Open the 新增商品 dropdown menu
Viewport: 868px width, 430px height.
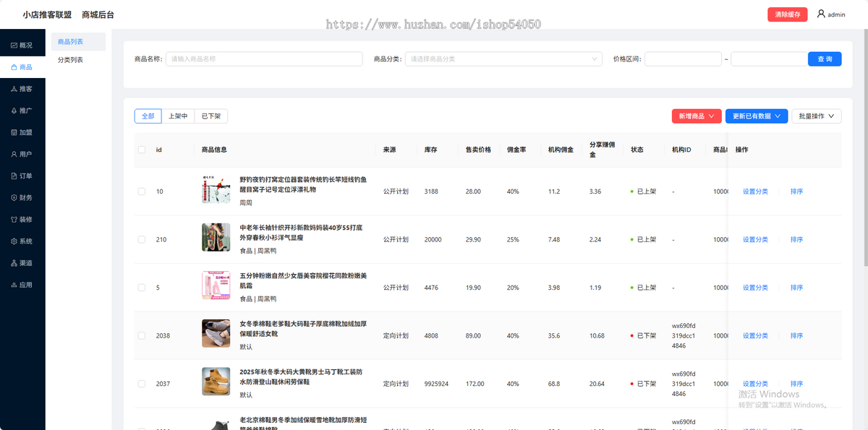tap(696, 116)
